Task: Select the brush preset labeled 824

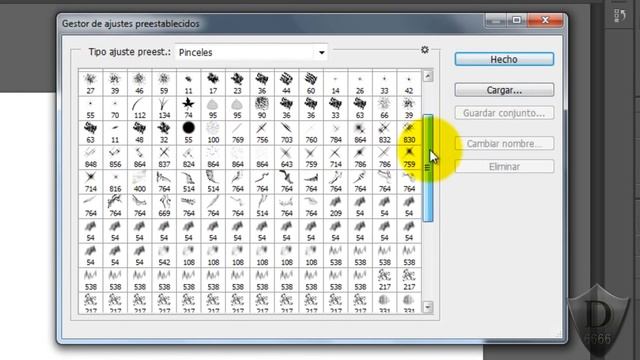Action: click(x=189, y=157)
